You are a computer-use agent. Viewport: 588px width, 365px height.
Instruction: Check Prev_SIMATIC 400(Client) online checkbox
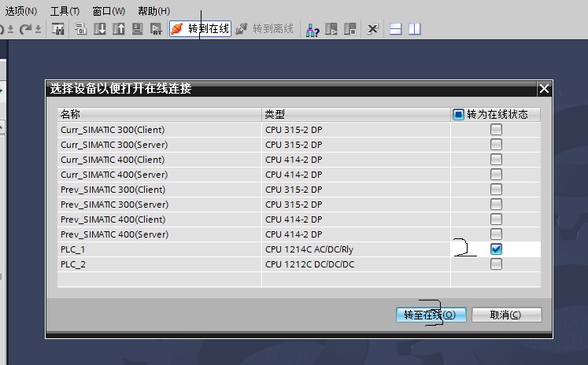[x=496, y=219]
